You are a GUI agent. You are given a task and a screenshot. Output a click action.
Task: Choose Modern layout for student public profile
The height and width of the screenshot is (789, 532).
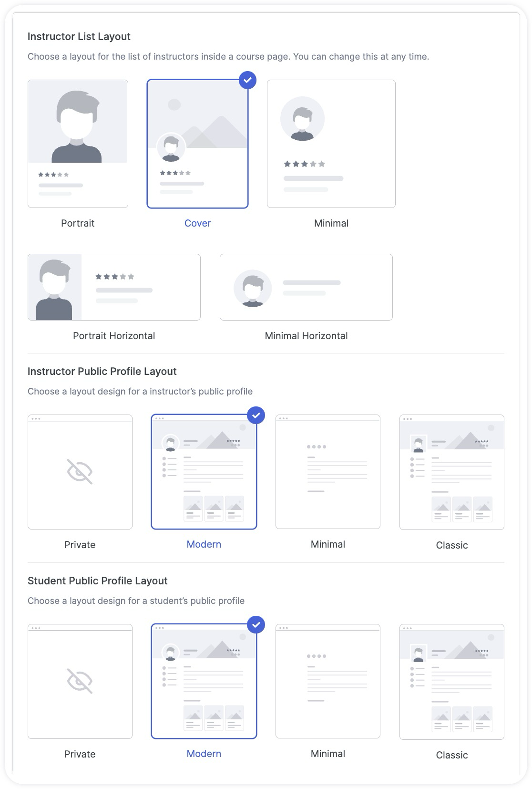click(204, 681)
